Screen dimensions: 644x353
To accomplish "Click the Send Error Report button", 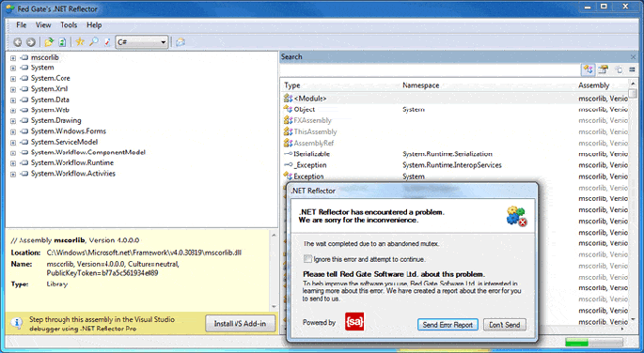I will 448,325.
